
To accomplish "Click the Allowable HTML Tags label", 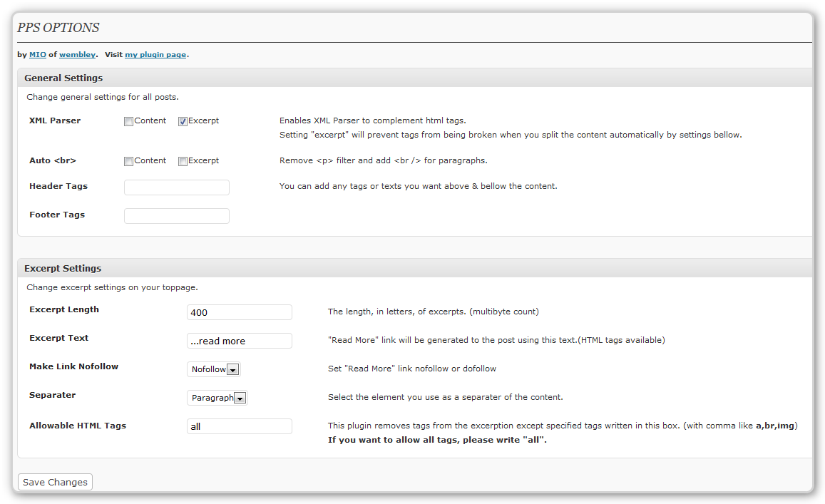I will coord(78,426).
